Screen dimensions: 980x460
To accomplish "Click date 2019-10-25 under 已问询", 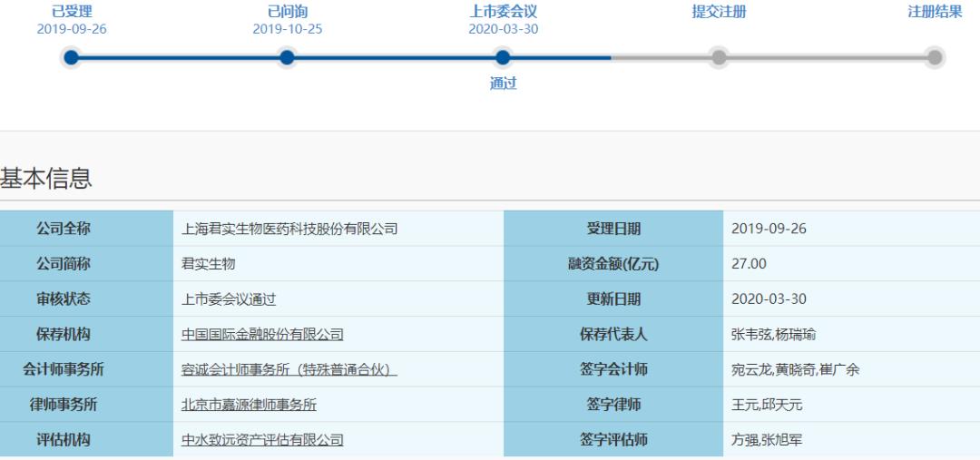I will [288, 29].
